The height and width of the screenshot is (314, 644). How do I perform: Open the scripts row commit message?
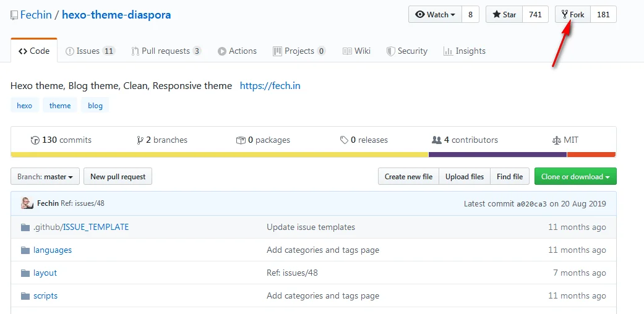pos(323,295)
